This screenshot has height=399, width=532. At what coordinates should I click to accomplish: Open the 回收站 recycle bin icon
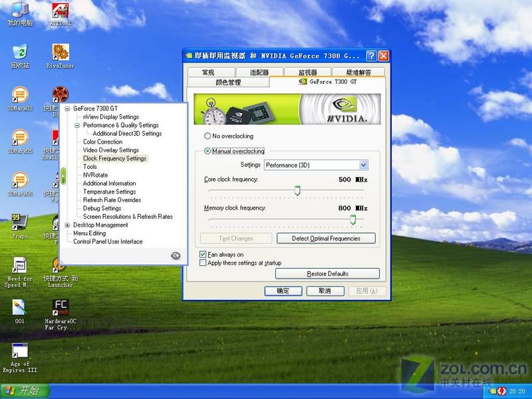click(x=20, y=56)
